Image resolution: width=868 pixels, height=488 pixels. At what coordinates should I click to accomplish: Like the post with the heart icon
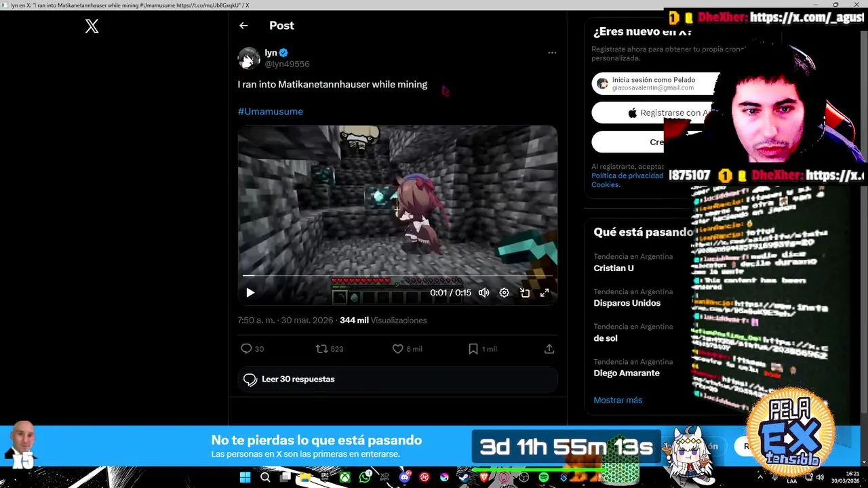[x=398, y=348]
